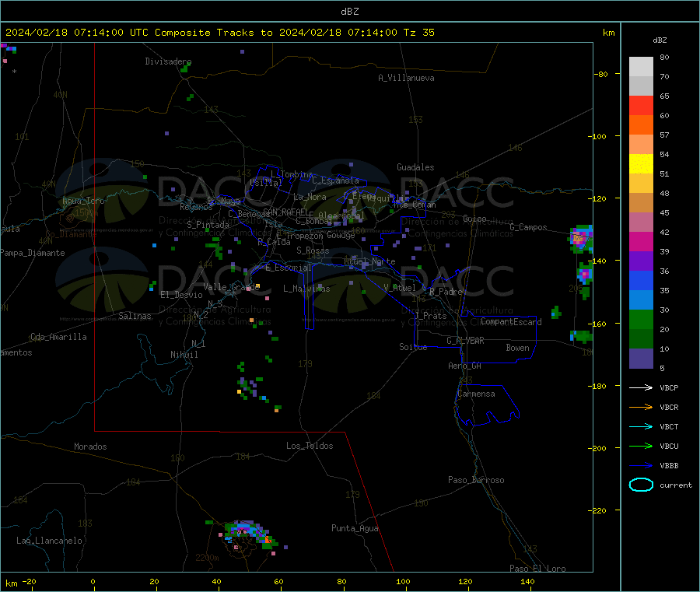Click the G_Campos label
The image size is (700, 592).
(x=528, y=227)
